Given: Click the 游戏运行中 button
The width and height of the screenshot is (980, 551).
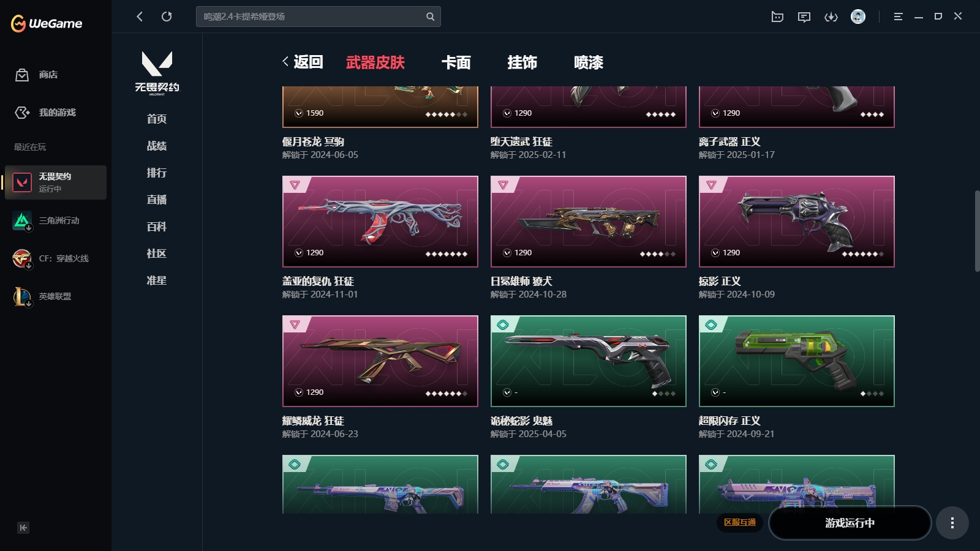Looking at the screenshot, I should 850,523.
